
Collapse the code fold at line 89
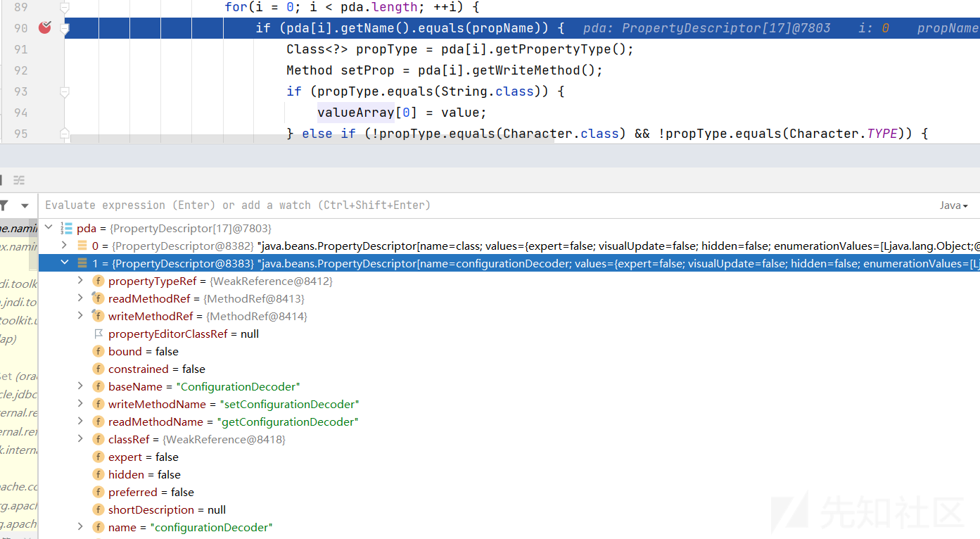[x=65, y=8]
